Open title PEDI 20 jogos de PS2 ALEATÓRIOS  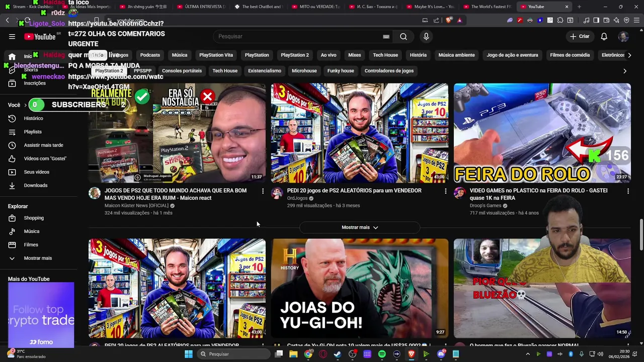pyautogui.click(x=354, y=191)
